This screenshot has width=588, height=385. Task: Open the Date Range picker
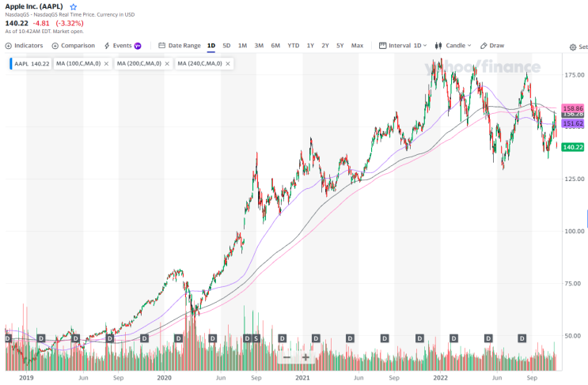point(180,46)
